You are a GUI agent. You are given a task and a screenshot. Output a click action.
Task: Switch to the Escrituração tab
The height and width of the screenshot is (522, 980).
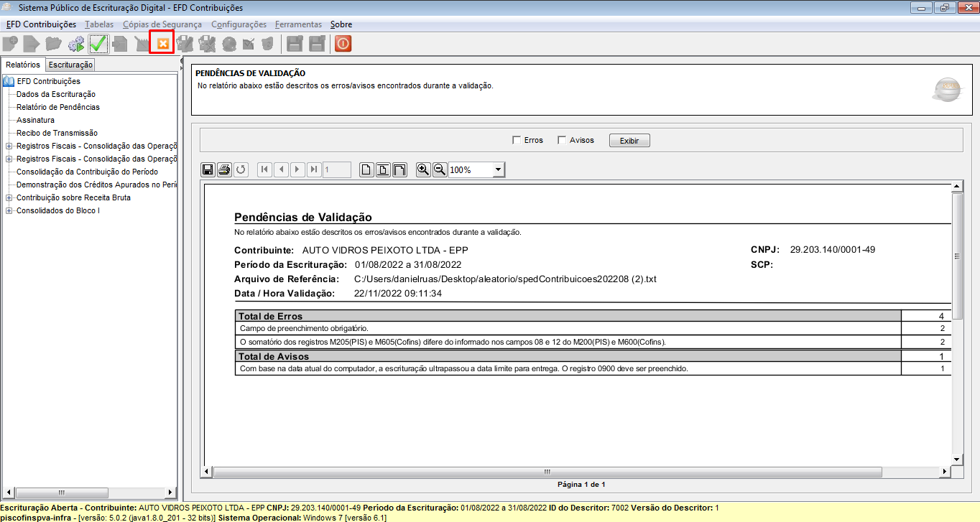click(70, 65)
